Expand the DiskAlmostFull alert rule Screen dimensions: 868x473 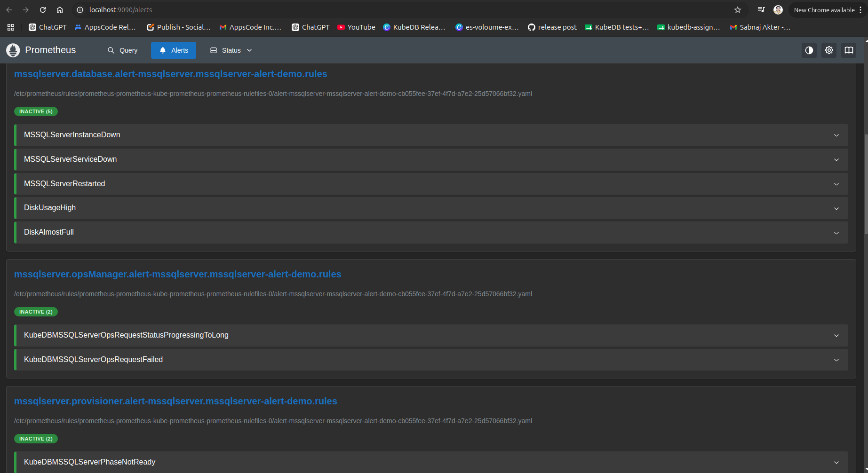tap(431, 232)
